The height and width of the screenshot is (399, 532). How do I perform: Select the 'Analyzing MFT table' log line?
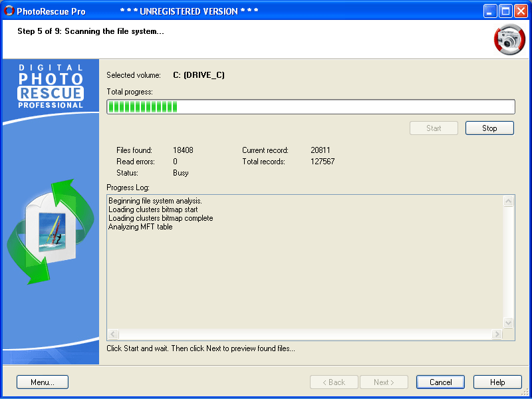[x=140, y=227]
